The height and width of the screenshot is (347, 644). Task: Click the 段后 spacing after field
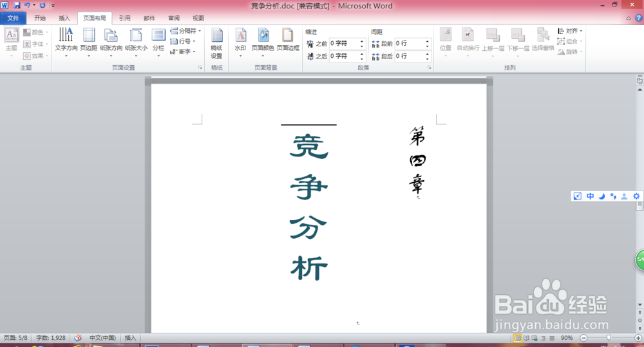coord(413,56)
